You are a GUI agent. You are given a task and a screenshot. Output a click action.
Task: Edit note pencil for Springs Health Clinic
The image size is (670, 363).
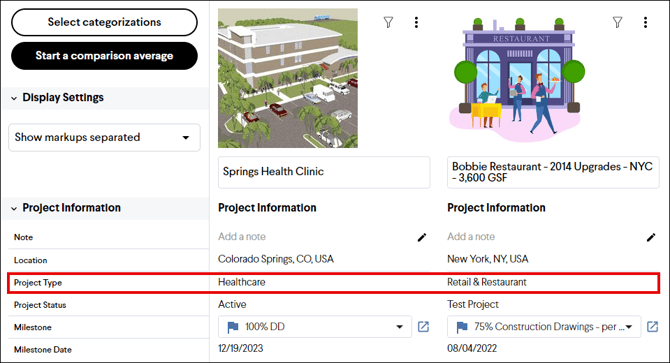[422, 237]
